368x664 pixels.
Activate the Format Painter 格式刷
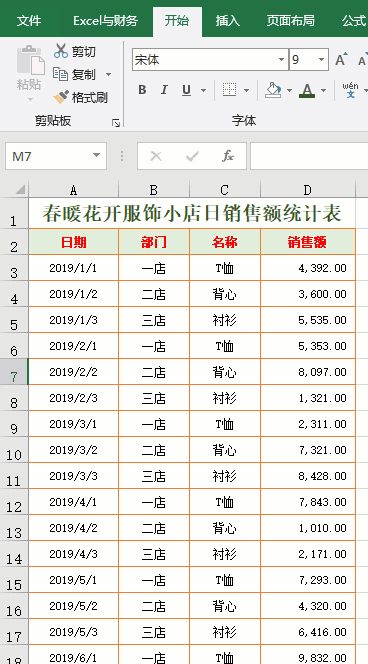80,98
